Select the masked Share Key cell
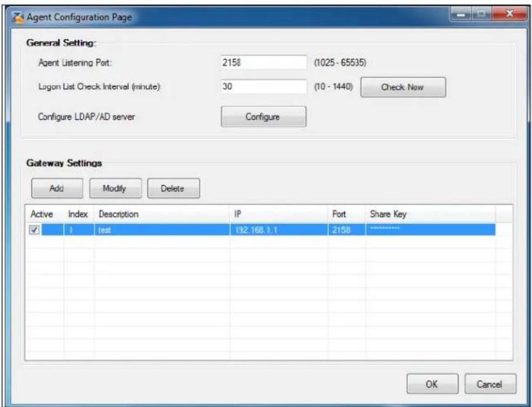The image size is (532, 407). coord(430,230)
